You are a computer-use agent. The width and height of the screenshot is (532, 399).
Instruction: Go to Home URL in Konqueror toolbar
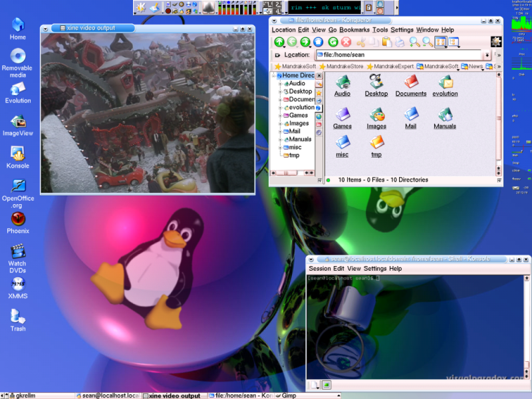[x=319, y=42]
